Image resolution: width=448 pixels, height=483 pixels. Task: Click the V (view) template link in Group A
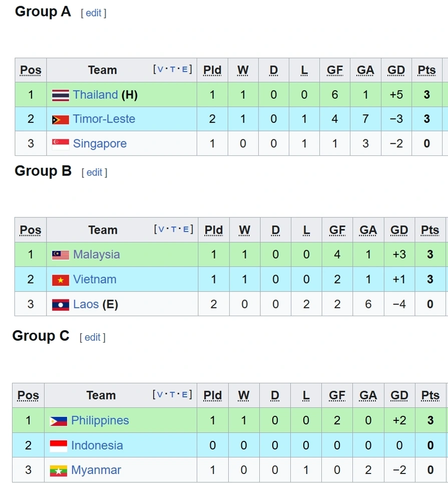pyautogui.click(x=160, y=70)
